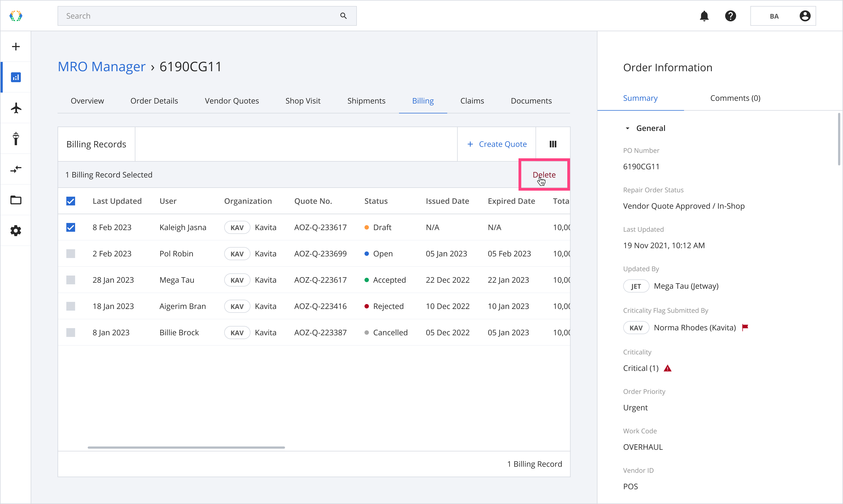Open the column chooser icon
This screenshot has width=843, height=504.
click(553, 144)
